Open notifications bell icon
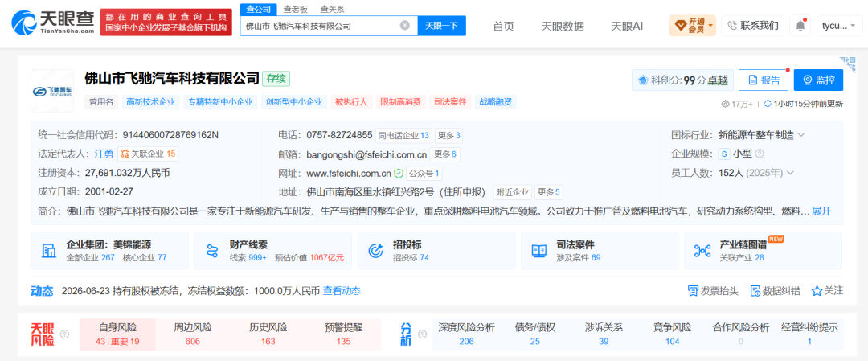The height and width of the screenshot is (361, 868). pos(800,26)
